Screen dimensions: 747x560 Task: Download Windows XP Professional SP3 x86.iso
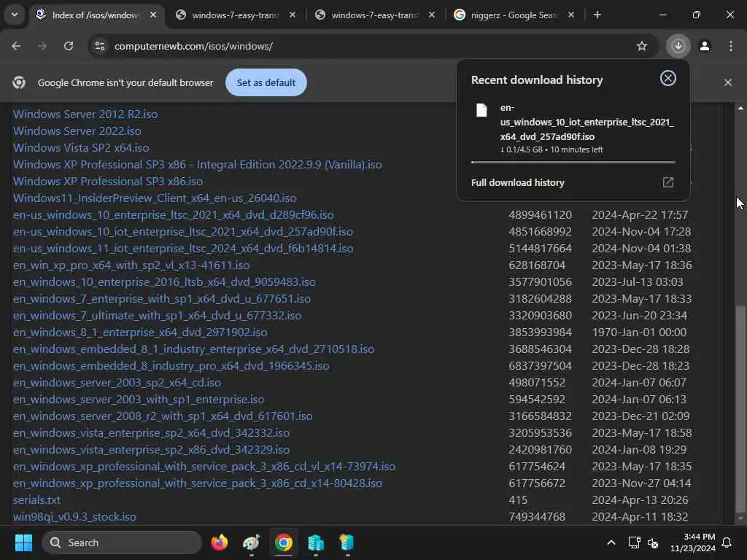click(x=108, y=181)
